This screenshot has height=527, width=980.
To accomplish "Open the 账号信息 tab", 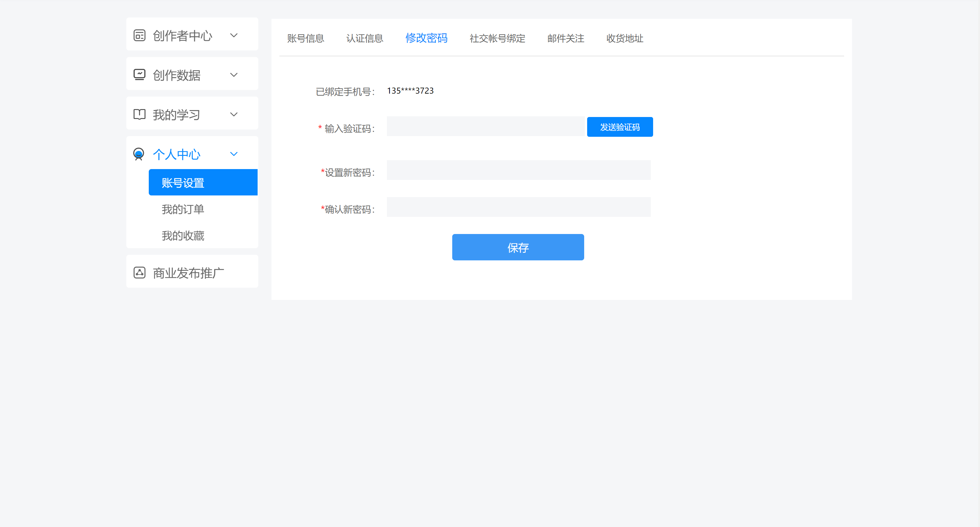I will [x=305, y=39].
